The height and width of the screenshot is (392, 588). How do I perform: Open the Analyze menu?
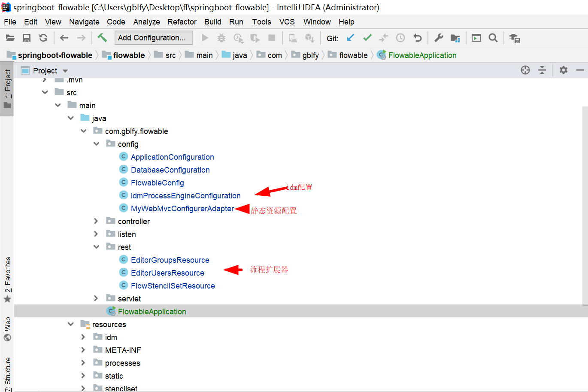click(x=146, y=22)
